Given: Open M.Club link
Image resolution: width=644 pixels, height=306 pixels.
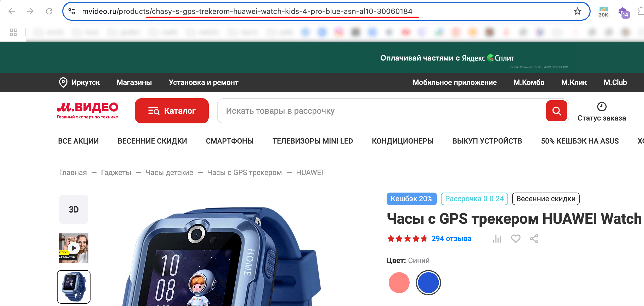Looking at the screenshot, I should [x=615, y=83].
